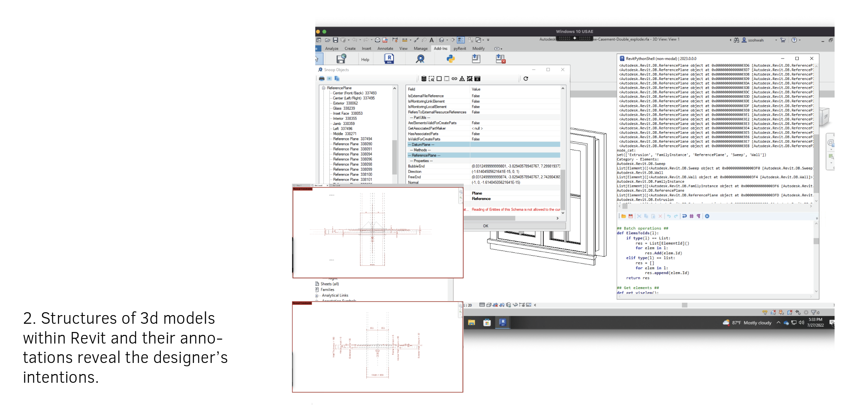The height and width of the screenshot is (405, 868).
Task: Run the script with the blue play icon
Action: click(x=707, y=216)
